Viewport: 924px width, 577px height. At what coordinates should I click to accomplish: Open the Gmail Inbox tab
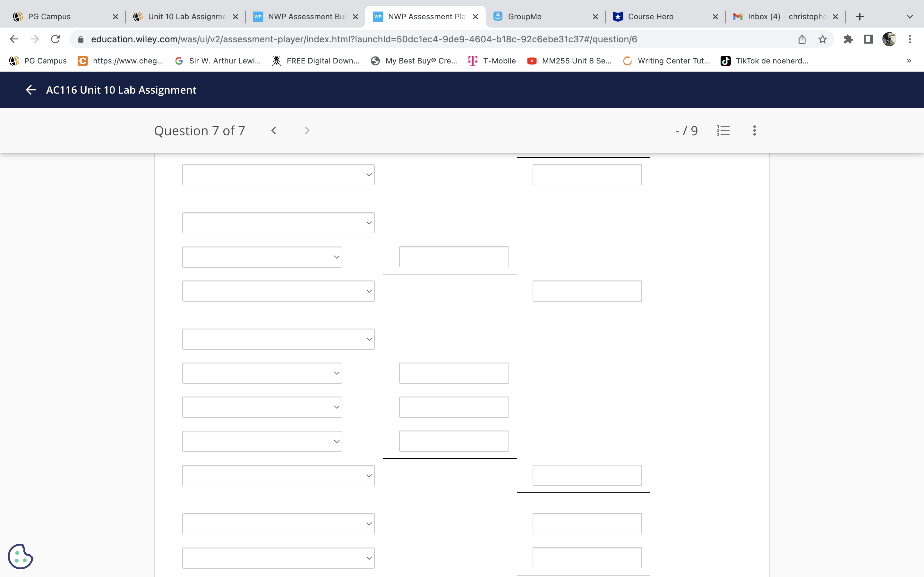click(786, 16)
